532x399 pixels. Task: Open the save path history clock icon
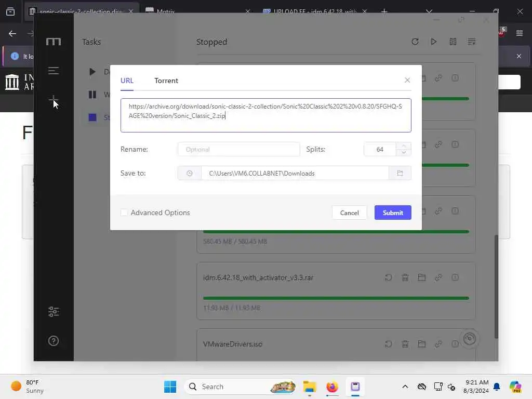(189, 173)
